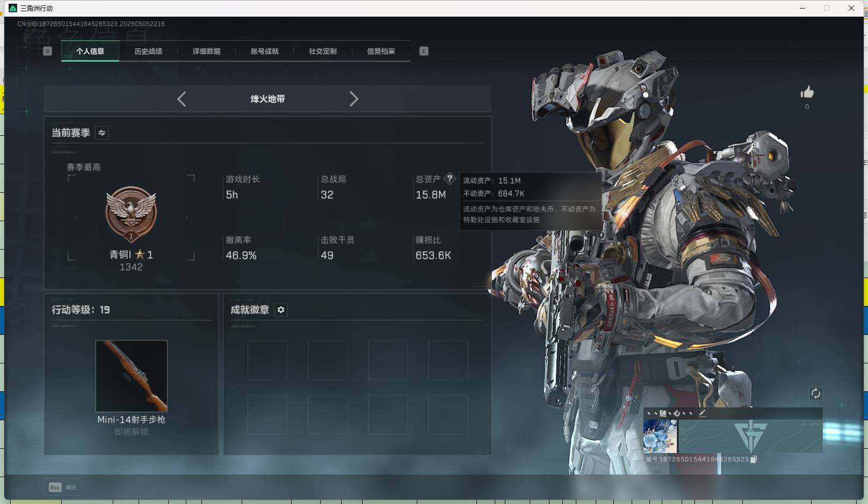Switch to the 历史战绩 tab
The width and height of the screenshot is (868, 504).
(x=148, y=51)
